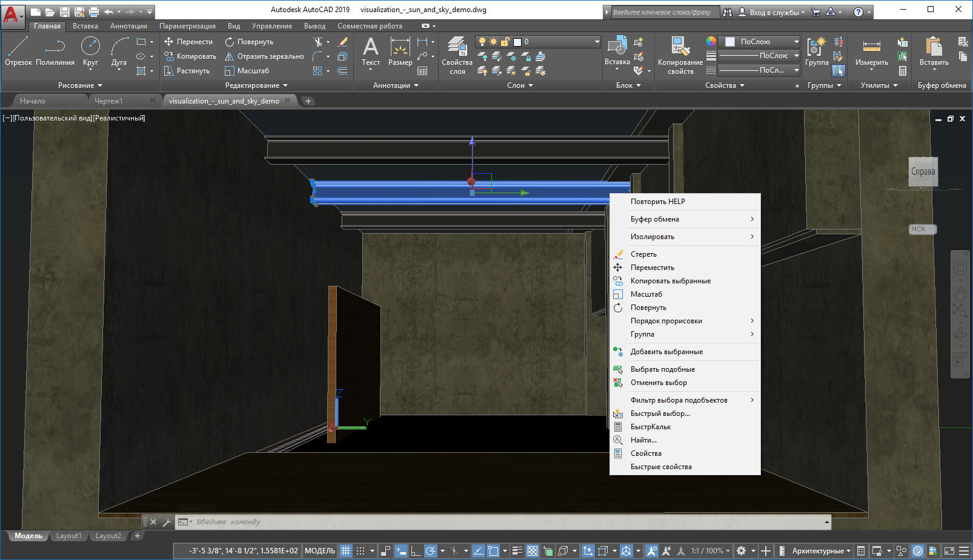
Task: Click the ribbon Масштаб tool
Action: tap(247, 71)
